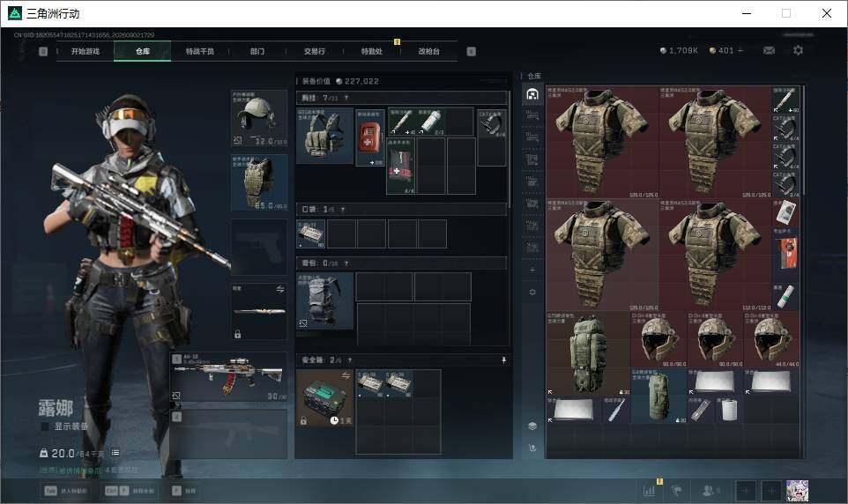Click the sort stash icon at sidebar bottom
Viewport: 848px width, 504px height.
pos(532,448)
